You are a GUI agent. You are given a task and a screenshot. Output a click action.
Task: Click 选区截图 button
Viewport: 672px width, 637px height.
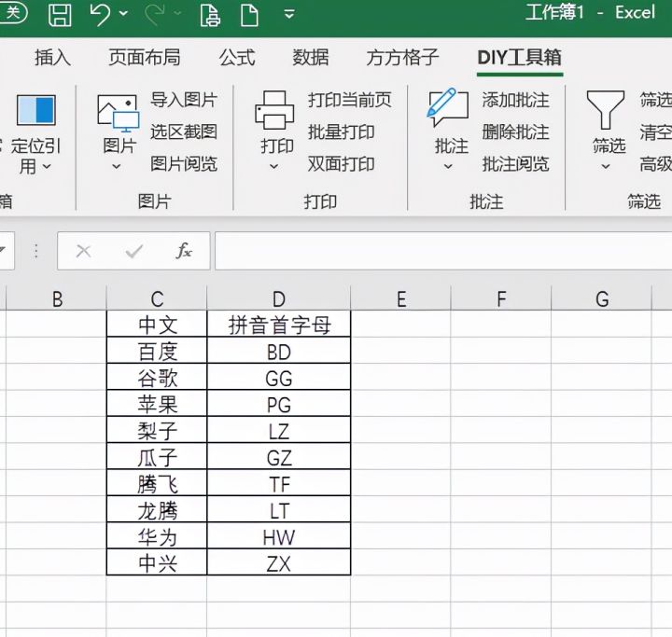click(184, 132)
